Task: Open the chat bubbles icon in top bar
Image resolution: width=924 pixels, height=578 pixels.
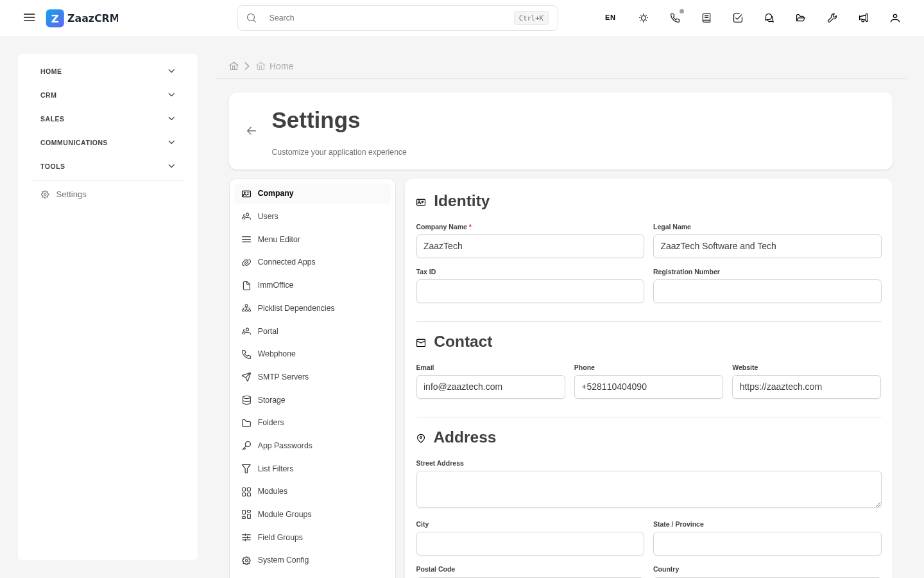Action: (x=769, y=18)
